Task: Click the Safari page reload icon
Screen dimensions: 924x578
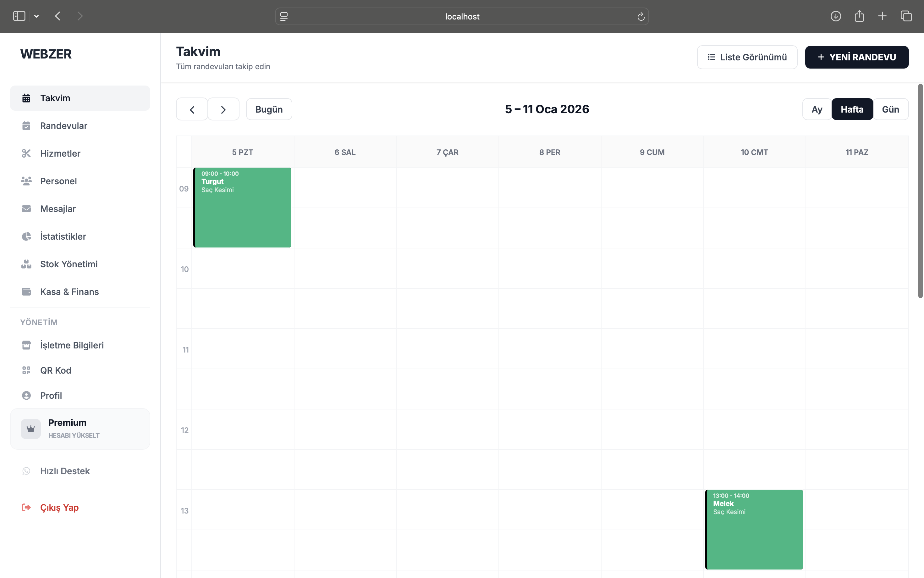Action: click(641, 16)
